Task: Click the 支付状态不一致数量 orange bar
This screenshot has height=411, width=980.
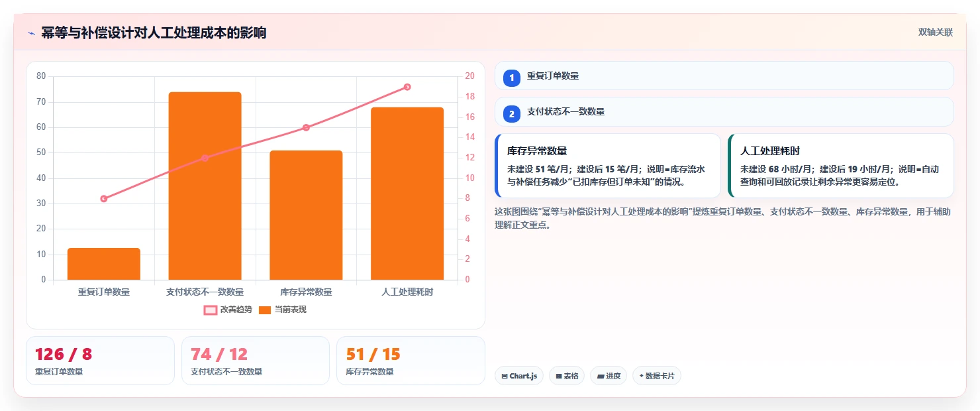Action: coord(205,186)
